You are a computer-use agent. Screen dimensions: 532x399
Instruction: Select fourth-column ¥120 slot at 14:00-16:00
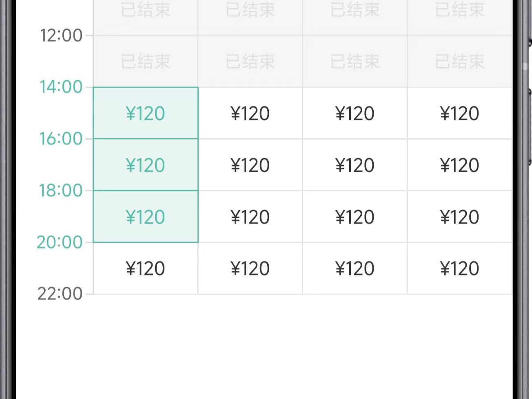pos(459,113)
